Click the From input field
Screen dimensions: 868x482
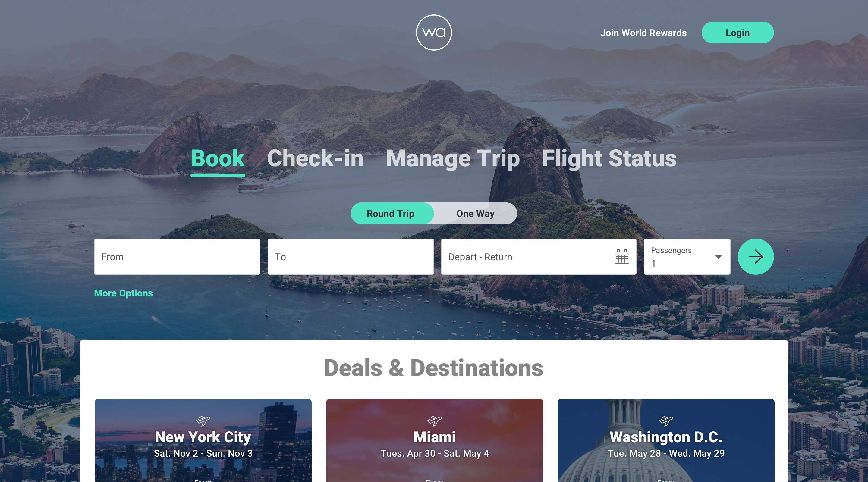[x=177, y=257]
